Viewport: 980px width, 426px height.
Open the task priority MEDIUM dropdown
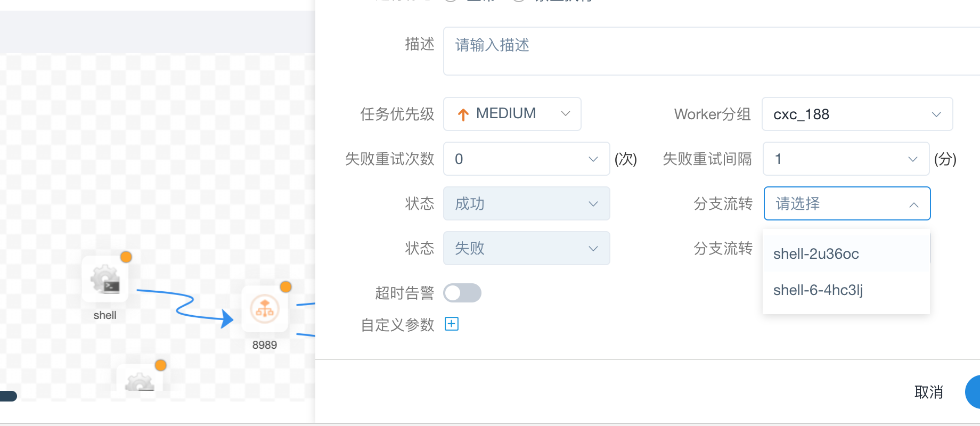tap(512, 114)
